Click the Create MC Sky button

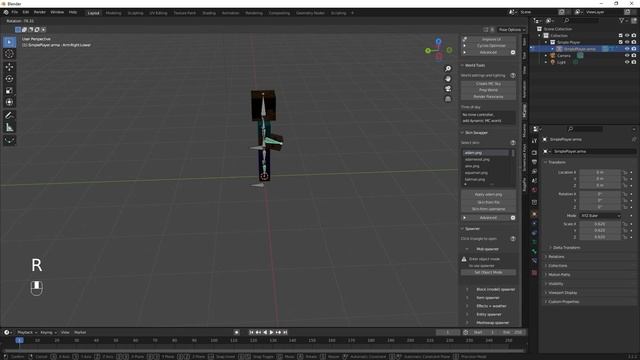[x=489, y=84]
